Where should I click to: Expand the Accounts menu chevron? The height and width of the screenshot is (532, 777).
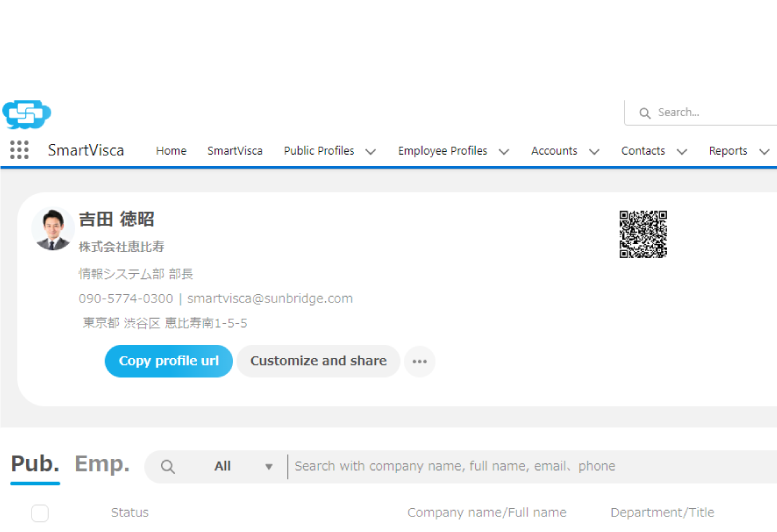[x=594, y=152]
